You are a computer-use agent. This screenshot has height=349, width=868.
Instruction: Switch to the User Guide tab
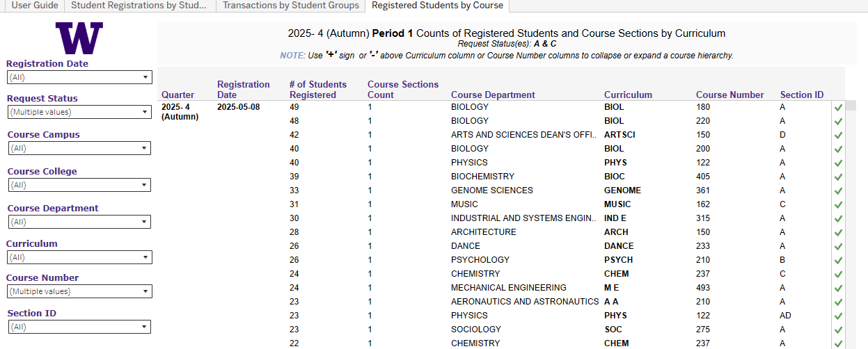[x=35, y=6]
